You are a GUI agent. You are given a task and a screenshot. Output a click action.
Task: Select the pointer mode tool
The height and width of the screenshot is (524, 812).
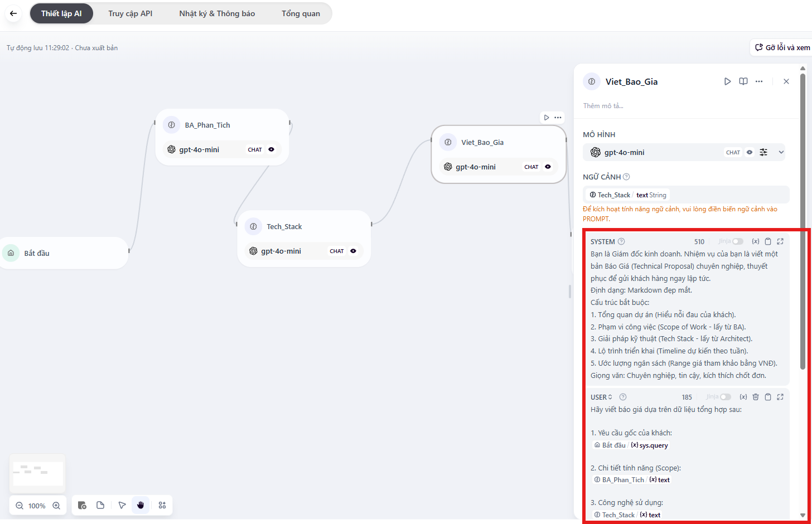(x=122, y=505)
